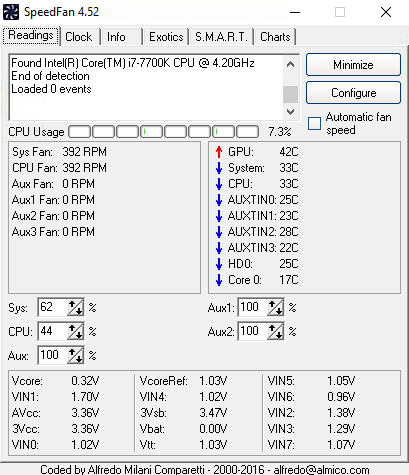Screen dimensions: 409x475
Task: Click the Aux speed spinner arrows
Action: pos(75,355)
